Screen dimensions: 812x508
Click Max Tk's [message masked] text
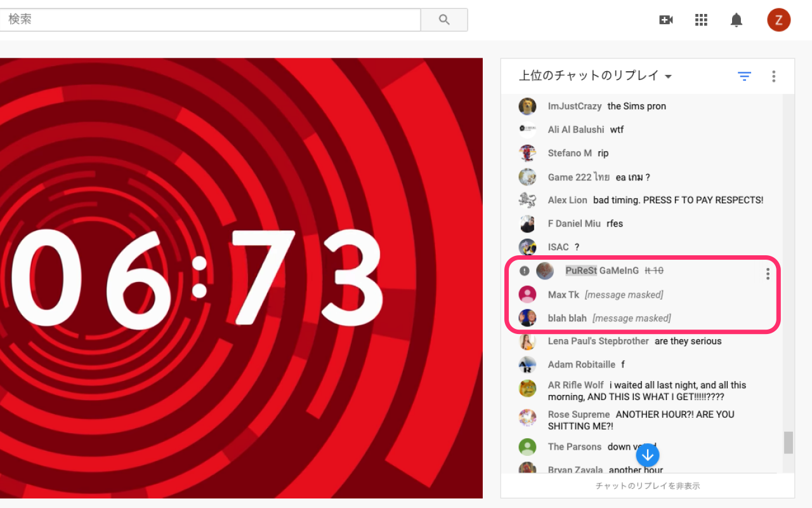pyautogui.click(x=624, y=295)
